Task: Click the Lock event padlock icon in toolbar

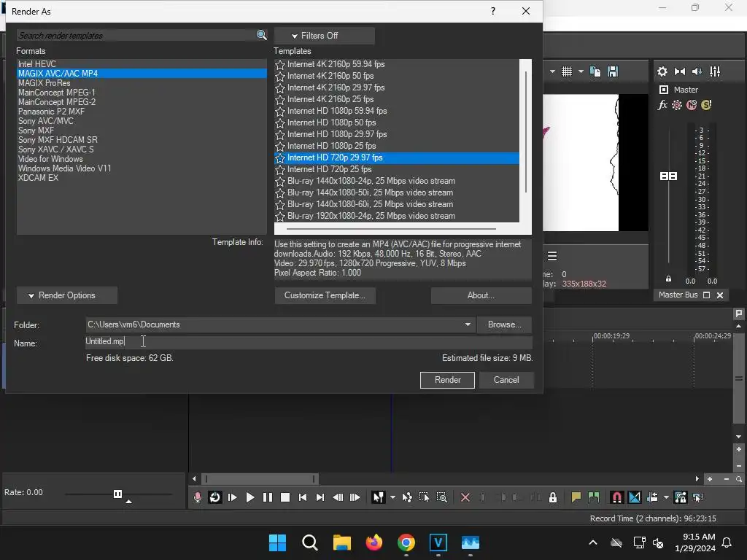Action: coord(553,497)
